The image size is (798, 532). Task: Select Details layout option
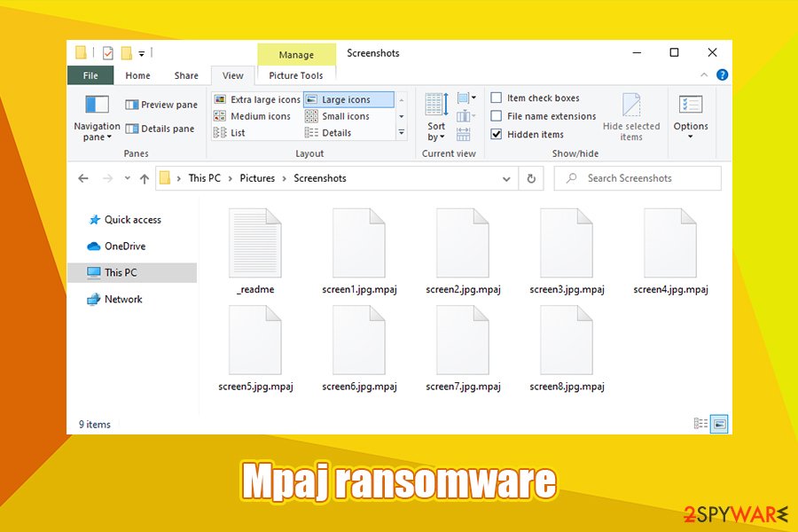coord(328,133)
